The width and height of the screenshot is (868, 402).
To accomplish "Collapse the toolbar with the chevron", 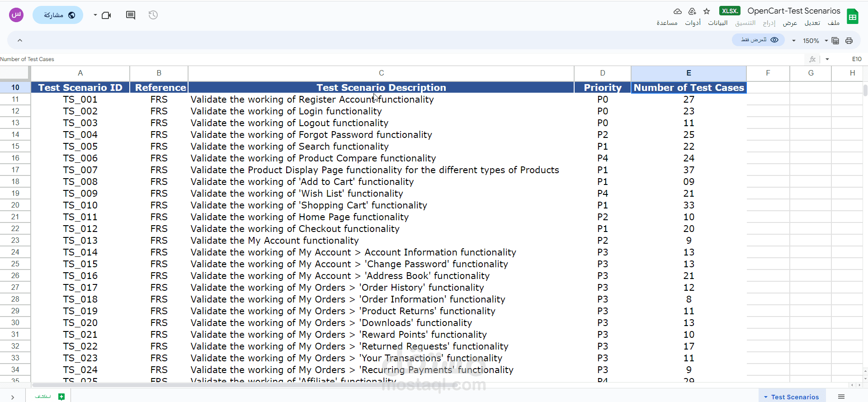I will coord(20,40).
